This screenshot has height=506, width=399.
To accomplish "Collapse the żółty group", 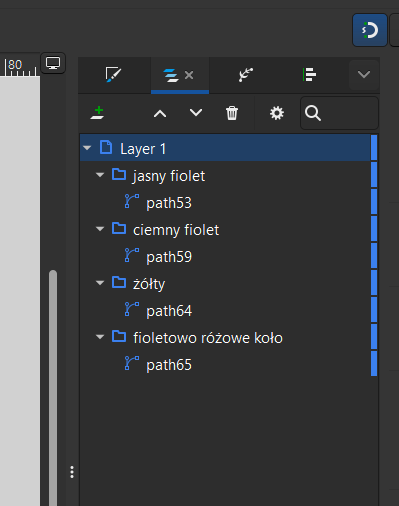I will coord(100,283).
